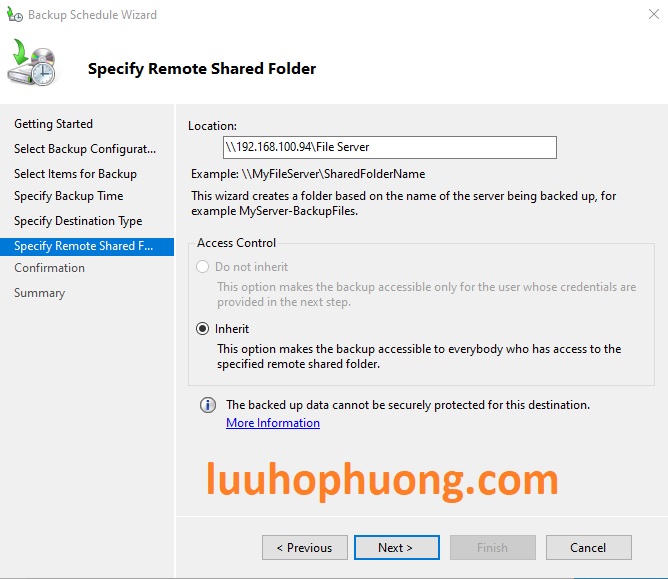Click the backup disk and clock header icon
The image size is (668, 579).
pyautogui.click(x=34, y=65)
